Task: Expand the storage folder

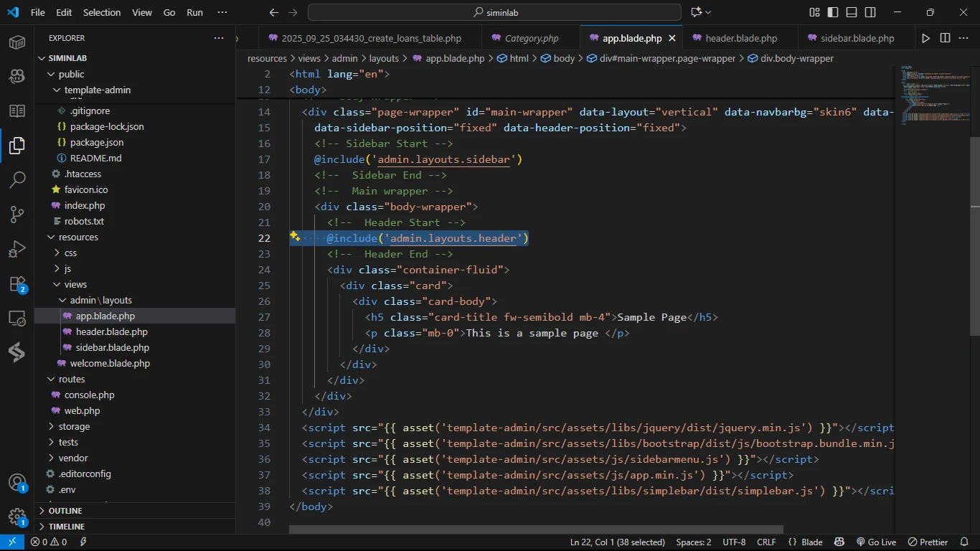Action: (74, 427)
